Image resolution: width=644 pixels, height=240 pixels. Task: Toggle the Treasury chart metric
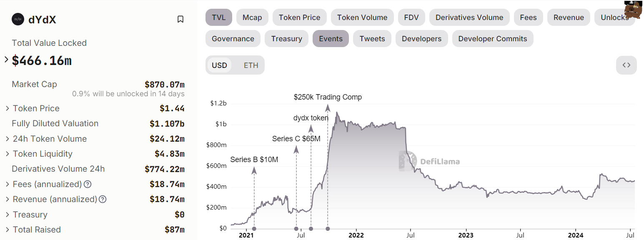(x=286, y=39)
